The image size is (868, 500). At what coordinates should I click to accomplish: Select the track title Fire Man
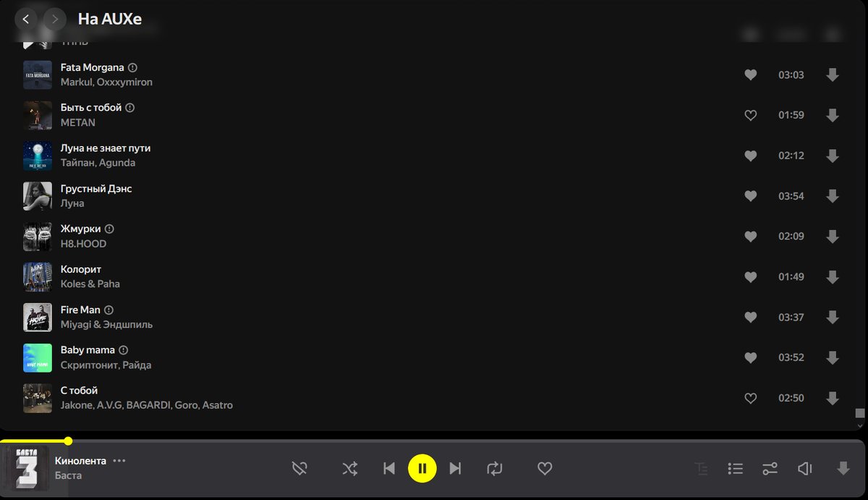(80, 310)
